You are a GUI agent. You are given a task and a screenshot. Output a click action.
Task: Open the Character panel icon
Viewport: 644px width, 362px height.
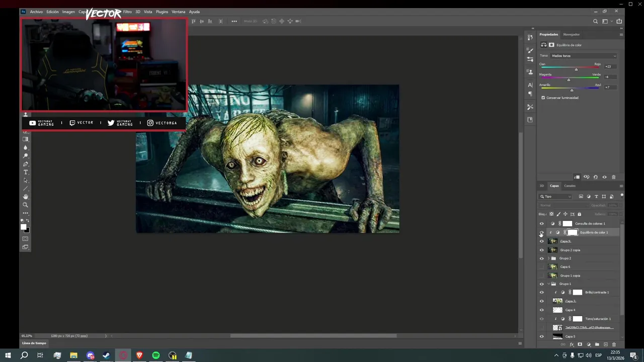tap(530, 85)
